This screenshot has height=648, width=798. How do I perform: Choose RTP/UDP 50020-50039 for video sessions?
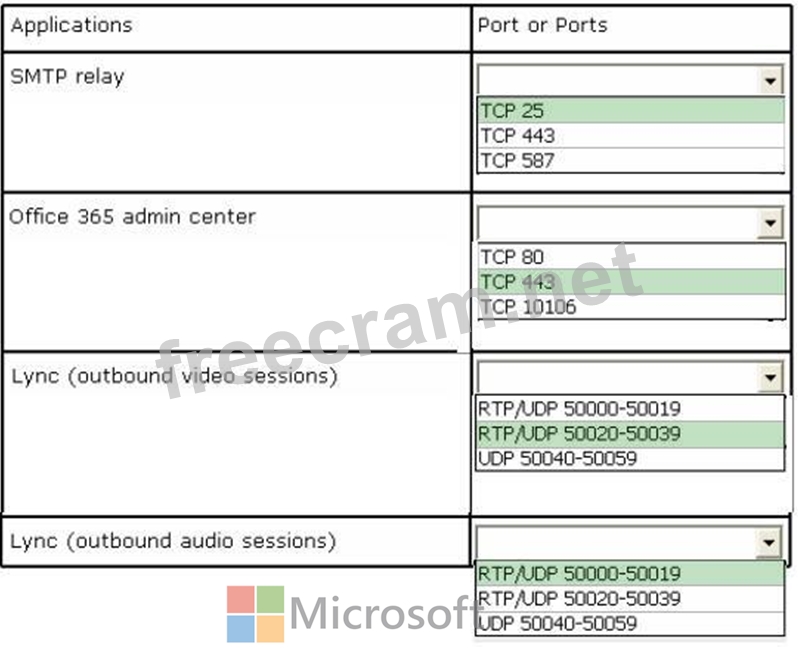point(630,434)
